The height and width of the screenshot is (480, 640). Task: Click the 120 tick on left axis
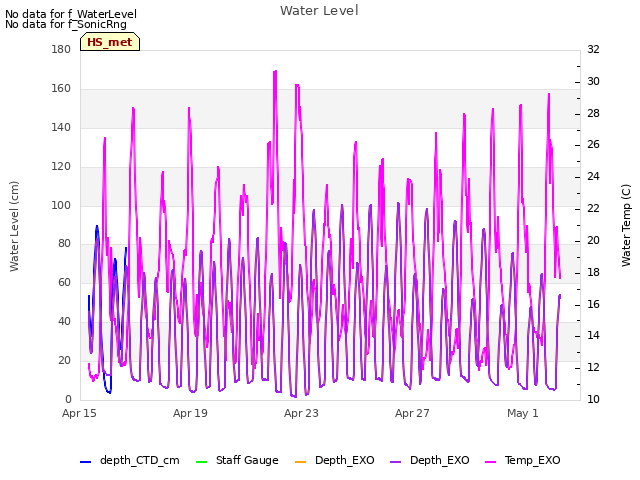pos(61,167)
